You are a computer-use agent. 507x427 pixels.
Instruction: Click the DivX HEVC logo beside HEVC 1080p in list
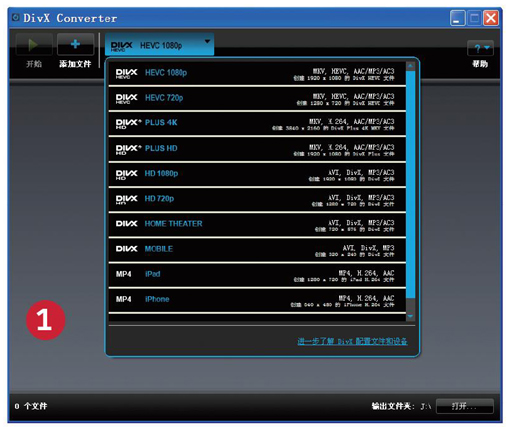(x=126, y=74)
